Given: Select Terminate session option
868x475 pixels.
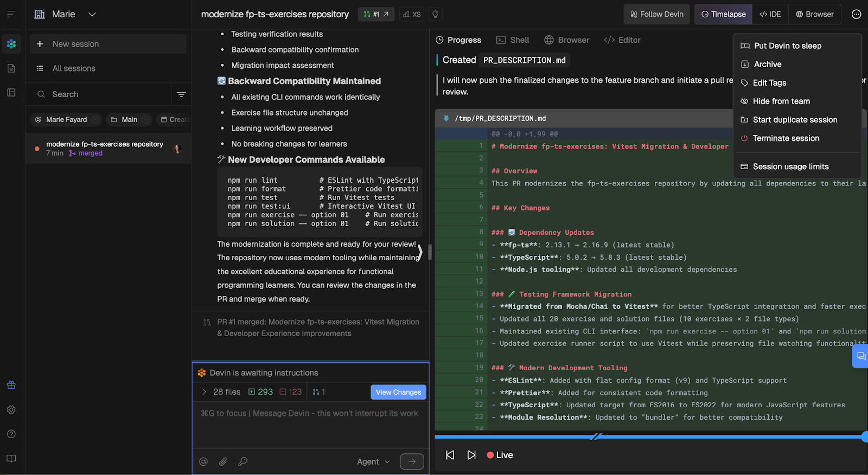Looking at the screenshot, I should [x=797, y=138].
